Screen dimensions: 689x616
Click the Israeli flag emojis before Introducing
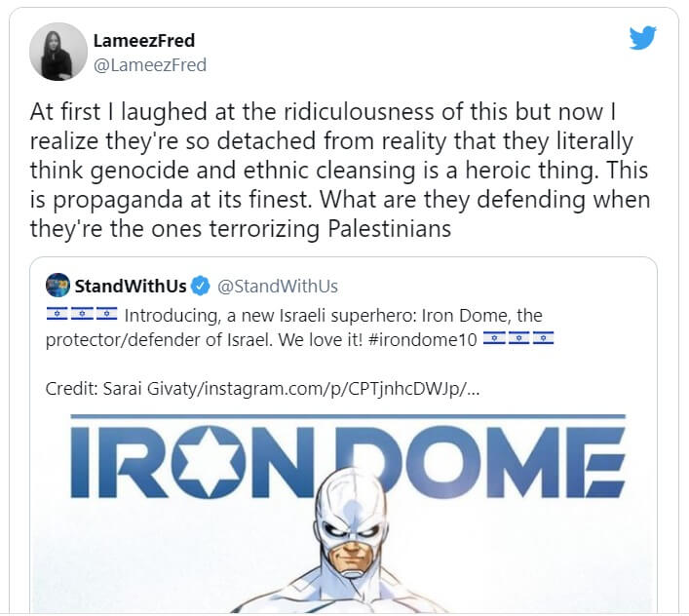pos(82,314)
